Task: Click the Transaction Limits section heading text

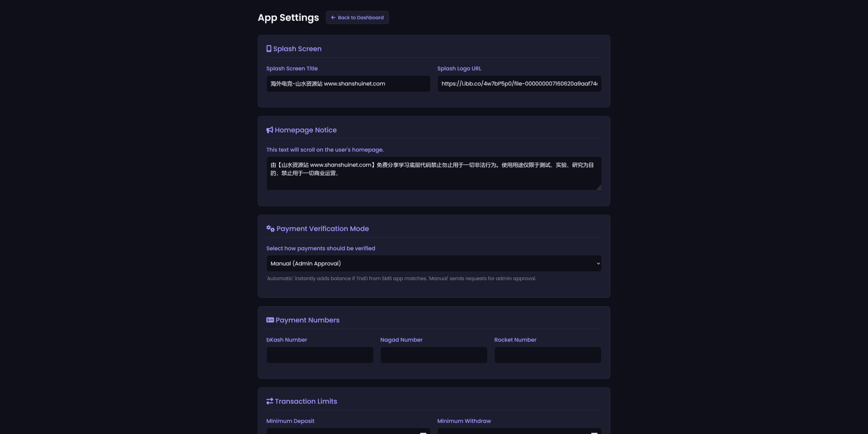Action: pos(306,401)
